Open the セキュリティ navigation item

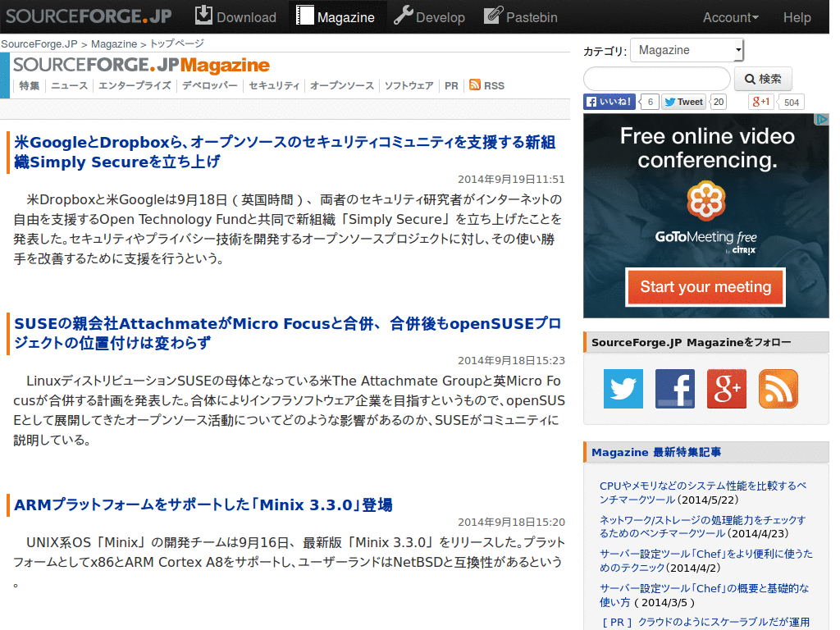(274, 85)
